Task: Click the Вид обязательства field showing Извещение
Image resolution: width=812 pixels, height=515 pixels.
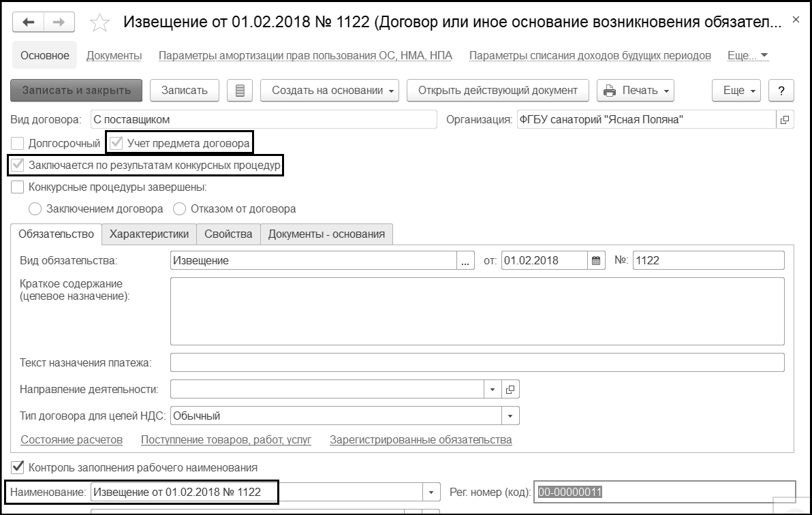Action: point(313,261)
